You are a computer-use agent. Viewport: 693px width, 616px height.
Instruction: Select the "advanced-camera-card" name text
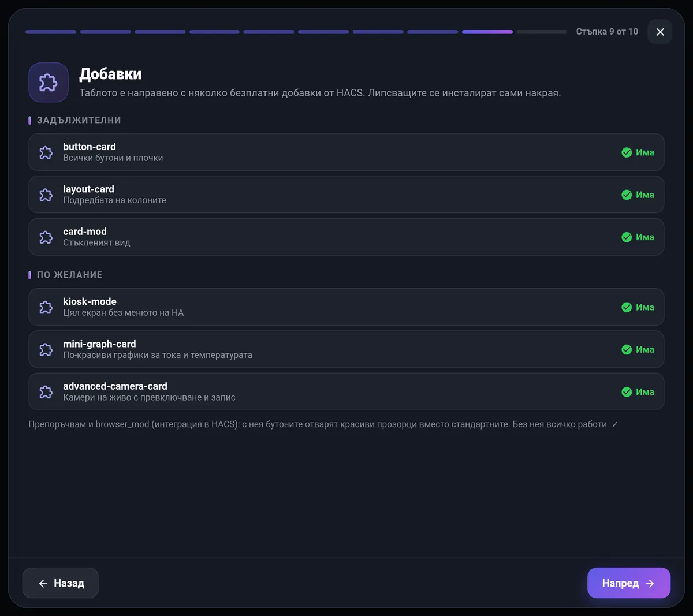115,386
